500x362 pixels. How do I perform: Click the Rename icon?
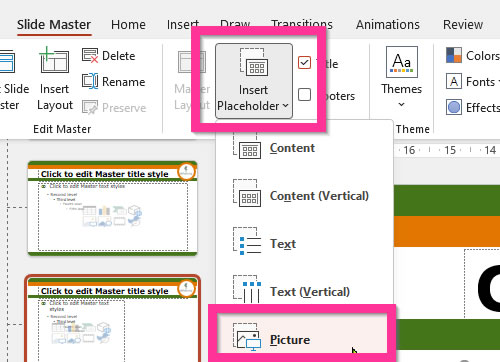(90, 82)
